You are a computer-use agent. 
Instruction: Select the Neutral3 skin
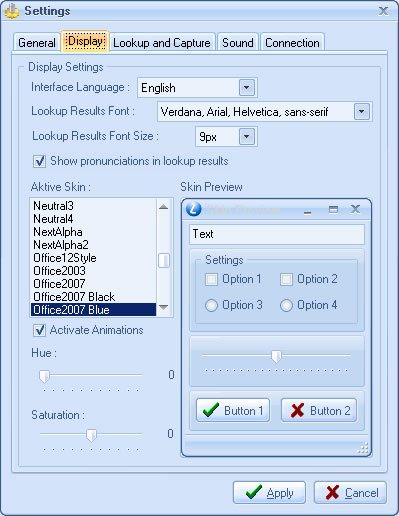point(93,206)
